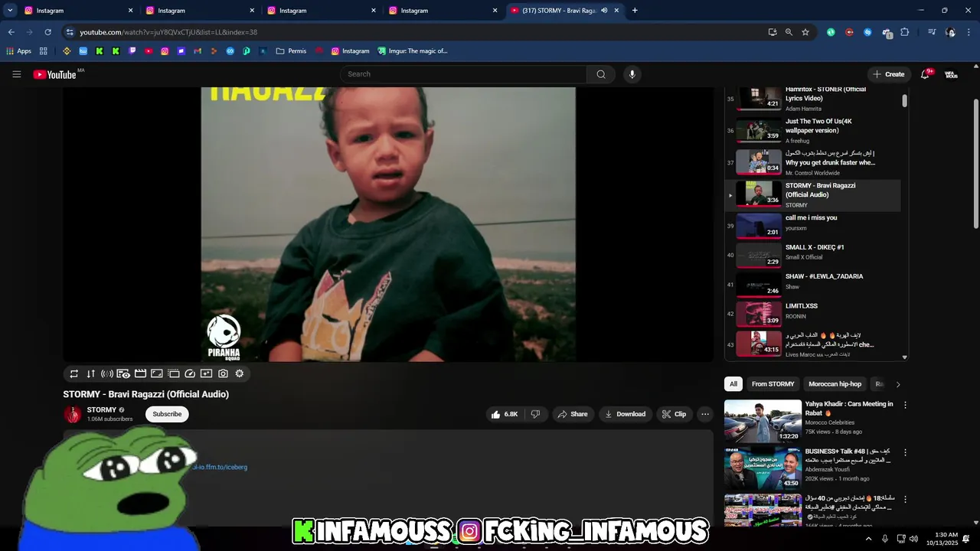
Task: Toggle the pop-up player icon
Action: 174,373
